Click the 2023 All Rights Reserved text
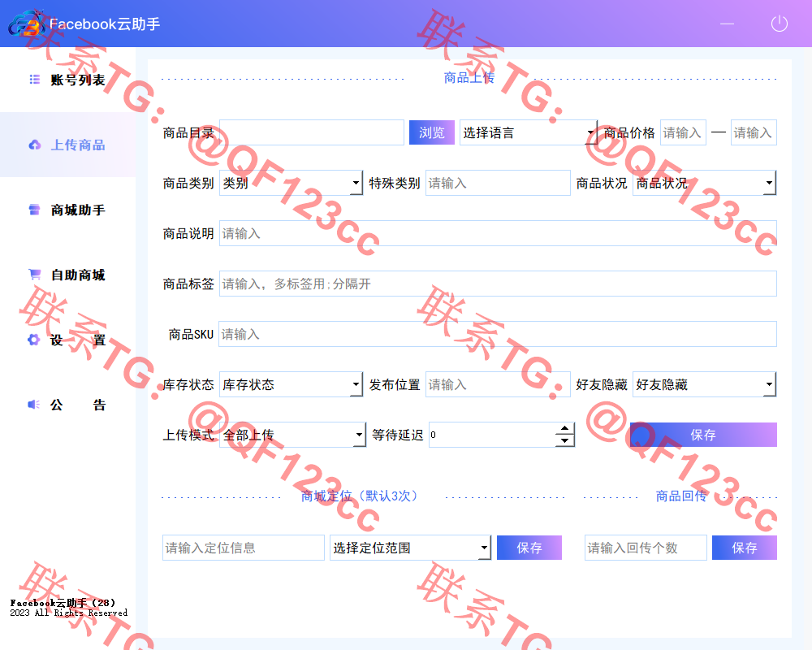Image resolution: width=812 pixels, height=650 pixels. [x=69, y=613]
